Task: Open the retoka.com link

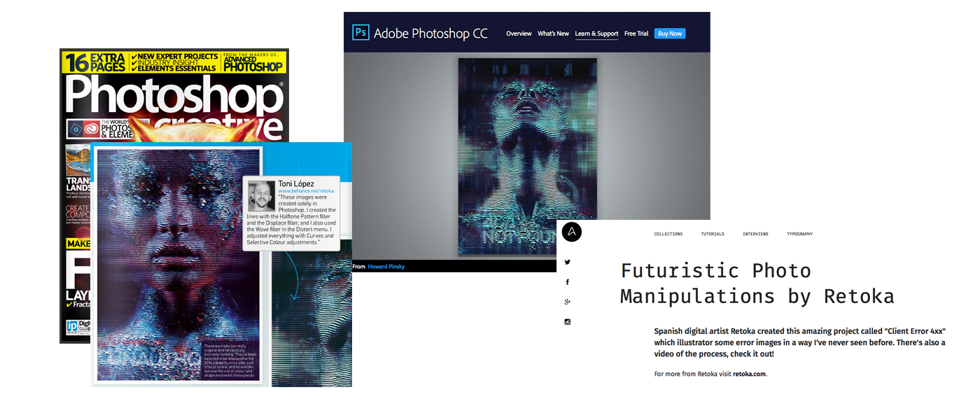Action: coord(749,374)
